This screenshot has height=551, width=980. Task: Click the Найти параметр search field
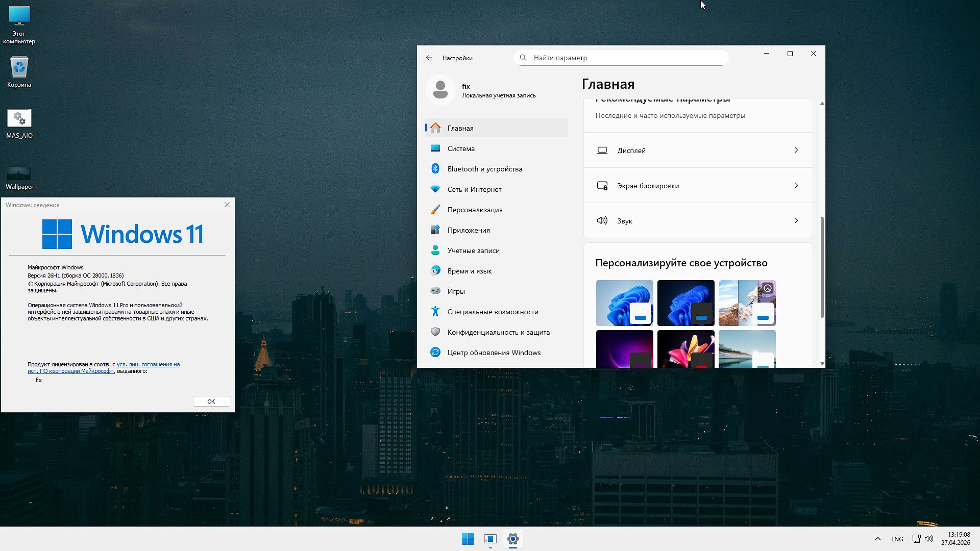click(620, 58)
